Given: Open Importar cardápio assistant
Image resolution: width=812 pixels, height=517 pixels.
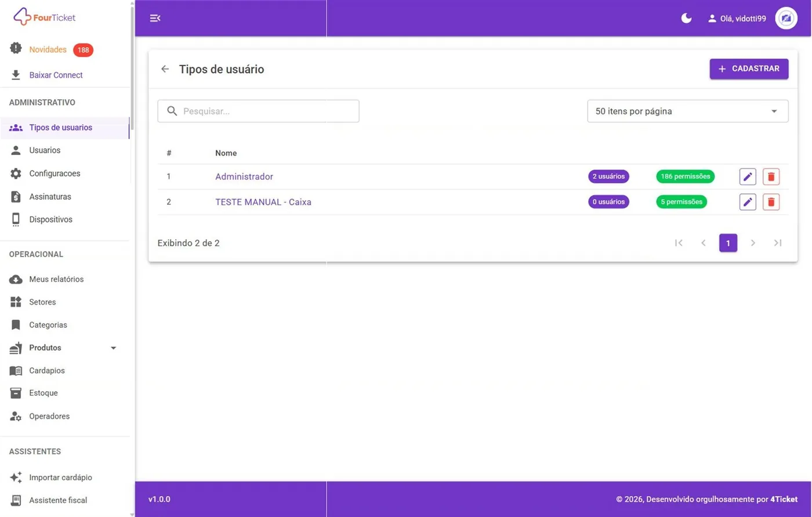Looking at the screenshot, I should [x=60, y=478].
